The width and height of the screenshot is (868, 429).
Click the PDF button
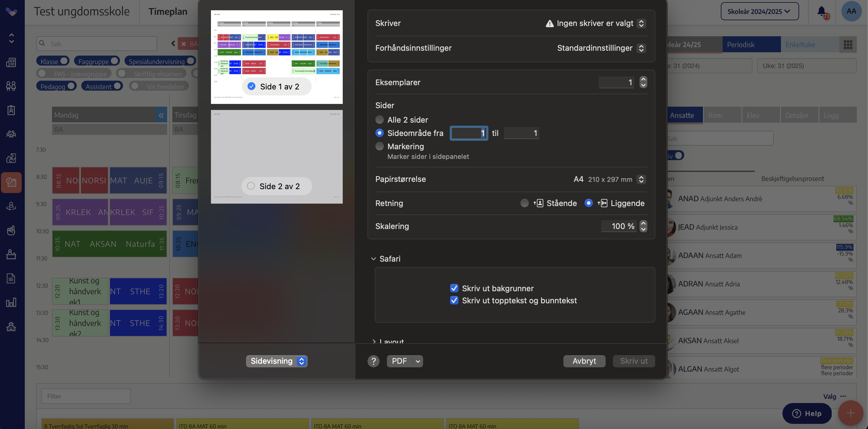pos(400,361)
